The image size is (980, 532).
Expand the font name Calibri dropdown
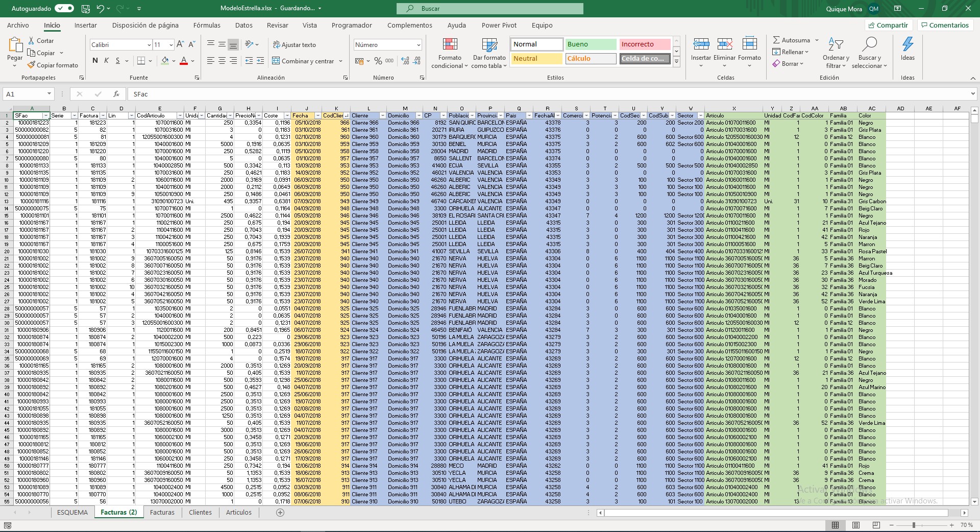point(149,45)
